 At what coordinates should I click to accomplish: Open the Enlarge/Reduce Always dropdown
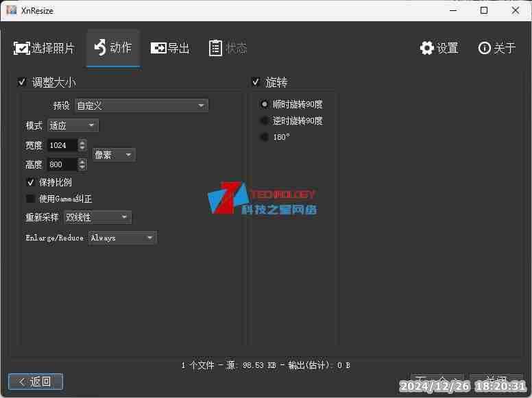(x=123, y=238)
